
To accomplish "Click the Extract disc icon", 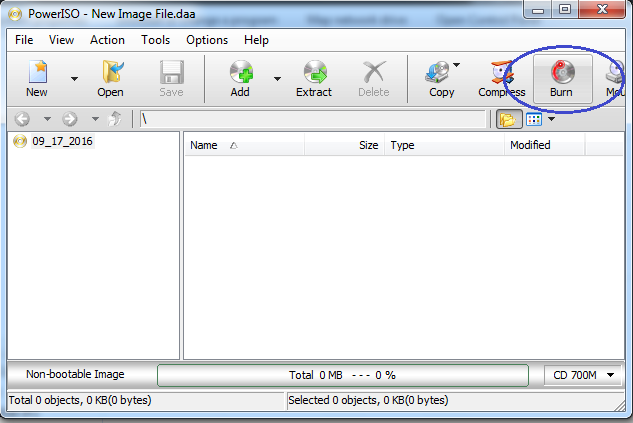I will pos(315,72).
